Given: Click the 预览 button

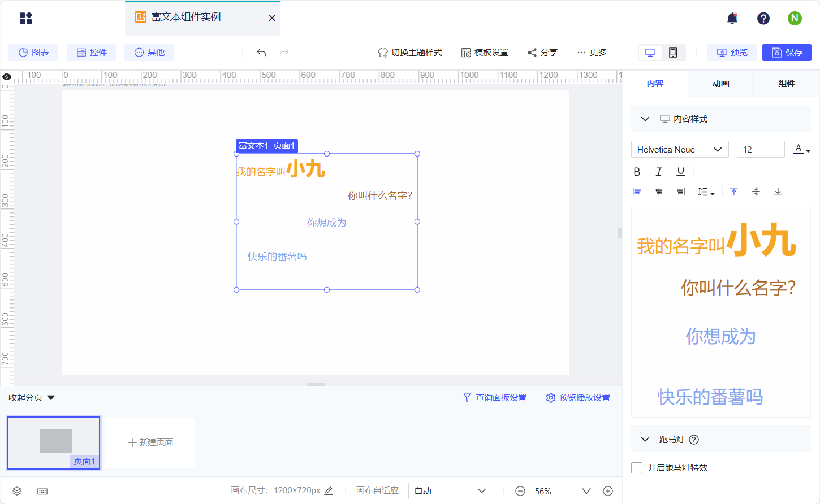Looking at the screenshot, I should 732,53.
